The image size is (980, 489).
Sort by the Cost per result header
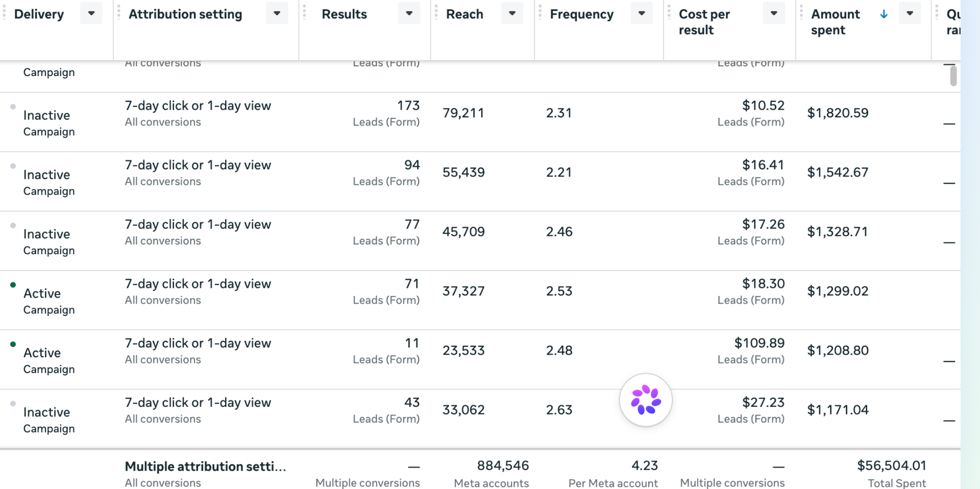click(x=704, y=22)
